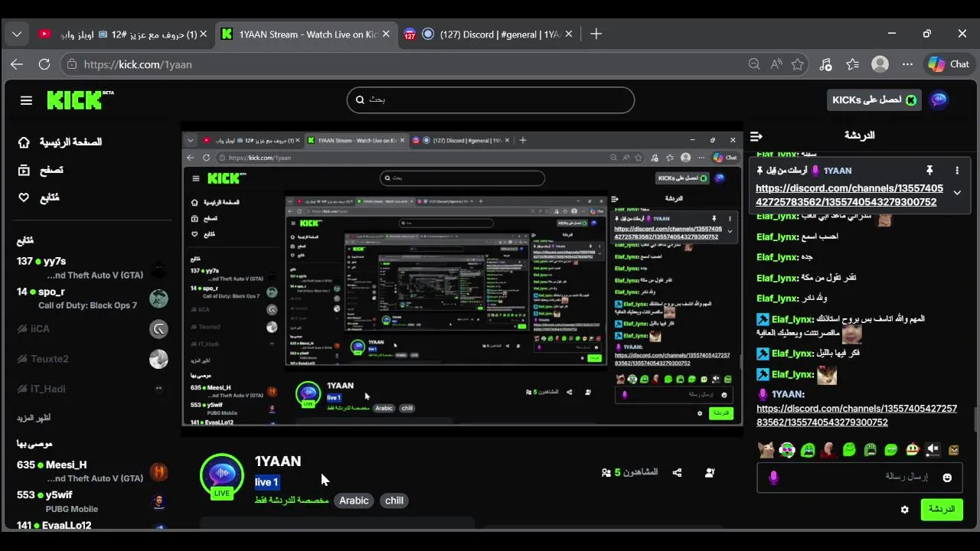Go to home page in sidebar
Viewport: 980px width, 551px height.
click(x=60, y=142)
